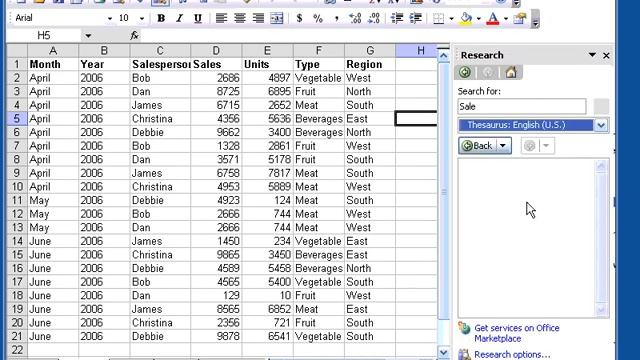The image size is (640, 360).
Task: Open Arial font name dropdown
Action: click(x=109, y=18)
